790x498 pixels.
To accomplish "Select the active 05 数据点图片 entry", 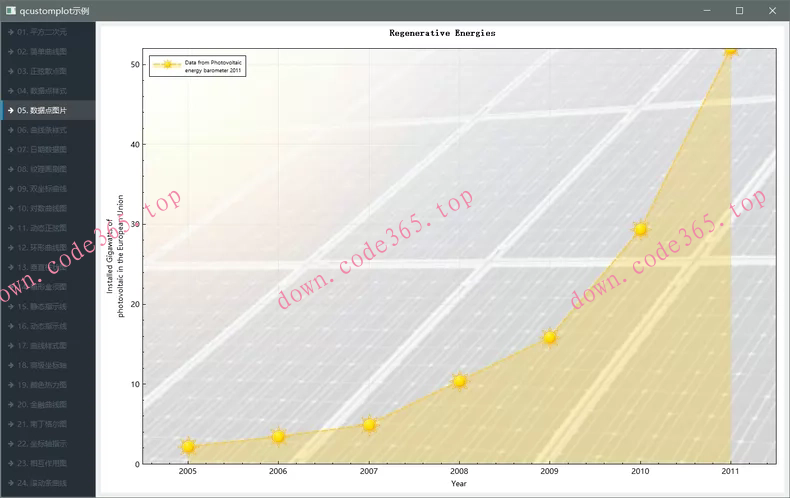I will click(x=48, y=110).
